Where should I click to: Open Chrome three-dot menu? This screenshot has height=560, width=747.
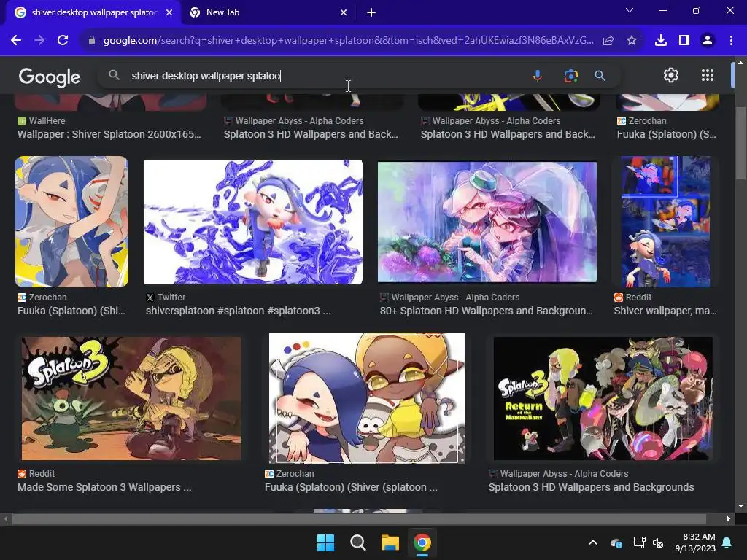[731, 41]
